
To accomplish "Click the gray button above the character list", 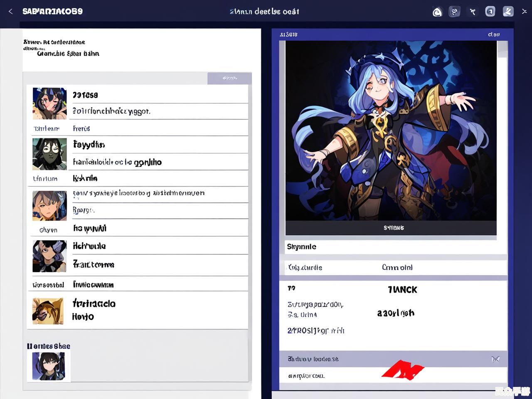I will (229, 78).
